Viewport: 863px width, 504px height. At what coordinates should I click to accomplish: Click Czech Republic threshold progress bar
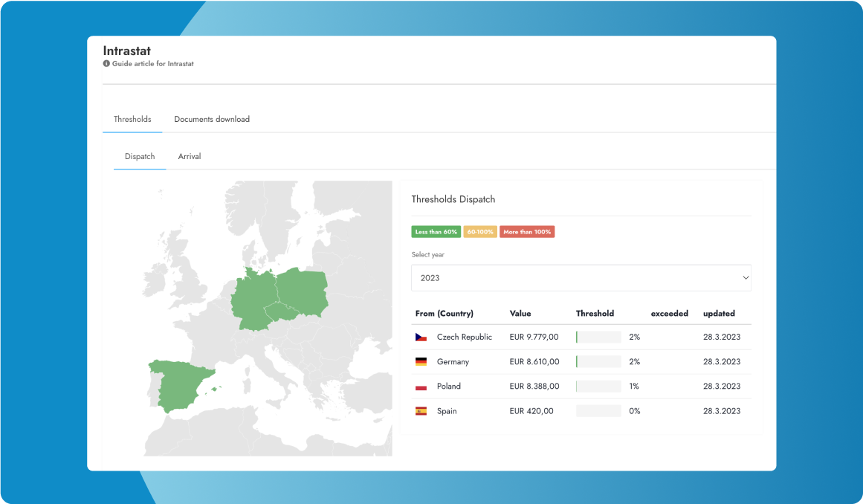click(x=599, y=337)
